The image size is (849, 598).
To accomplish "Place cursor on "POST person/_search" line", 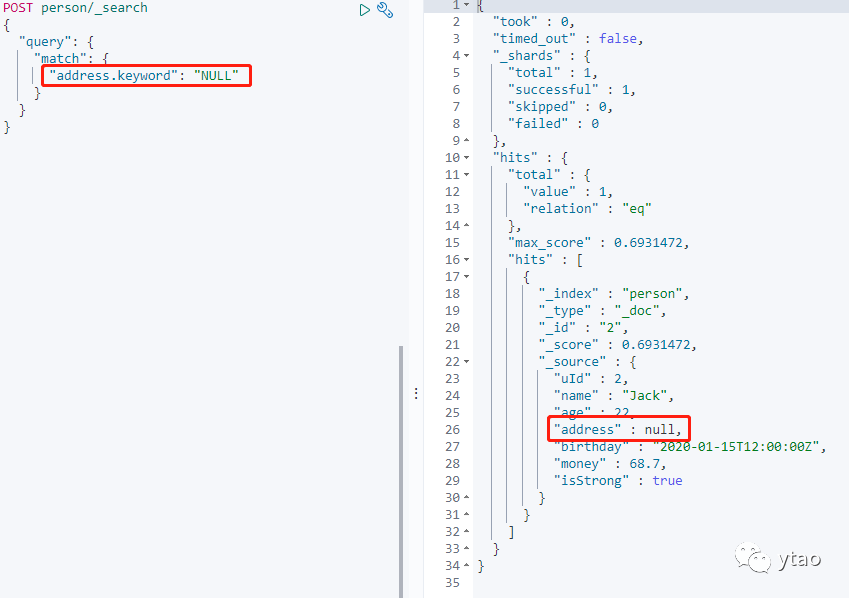I will coord(75,8).
